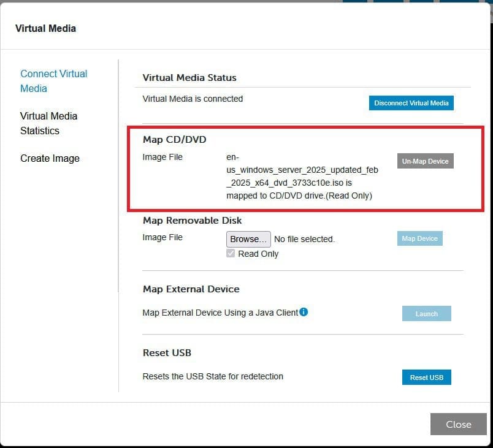This screenshot has width=493, height=448.
Task: Click 'Resets the USB State for redetection' text
Action: [x=213, y=376]
